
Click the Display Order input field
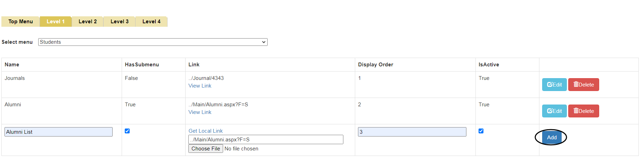(412, 132)
